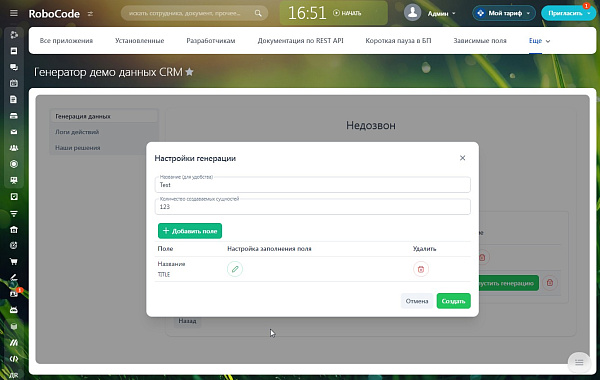Open the chat messages sidebar icon
Image resolution: width=600 pixels, height=380 pixels.
(x=14, y=67)
